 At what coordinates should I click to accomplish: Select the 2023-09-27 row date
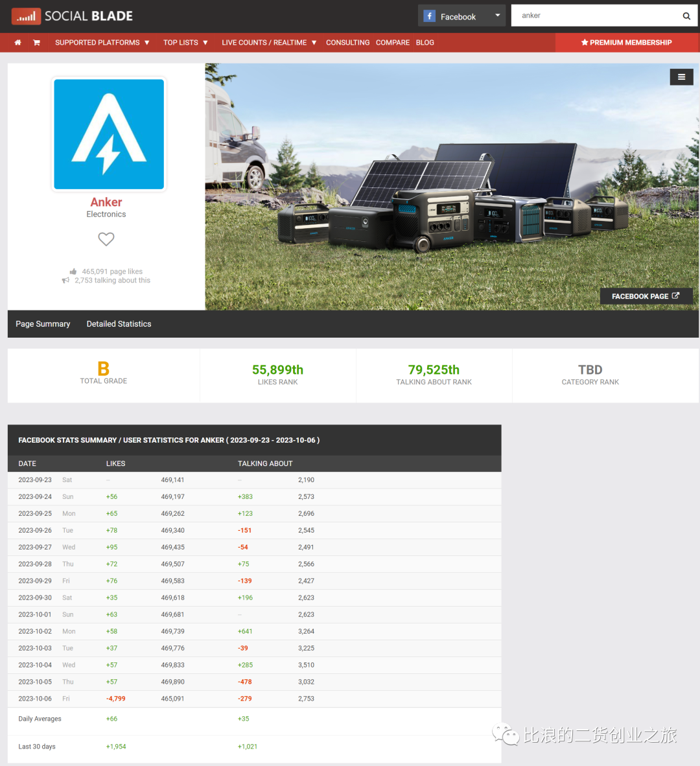(x=35, y=547)
